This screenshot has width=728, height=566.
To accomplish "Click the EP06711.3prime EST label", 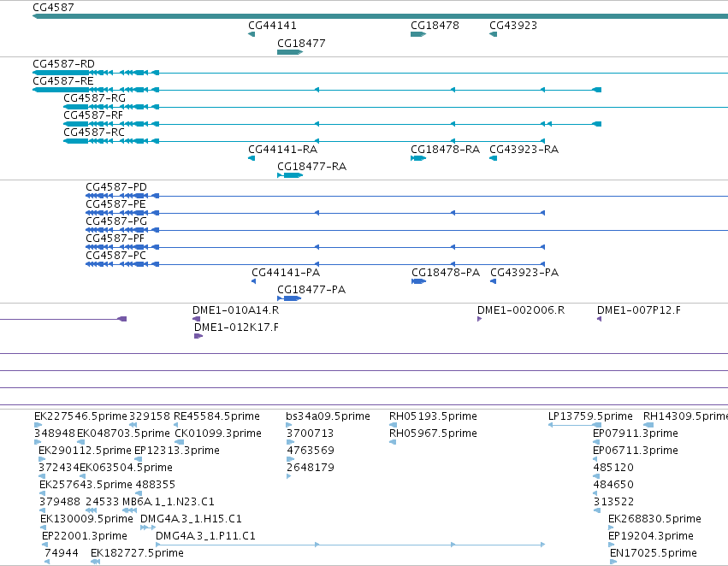I will tap(636, 451).
